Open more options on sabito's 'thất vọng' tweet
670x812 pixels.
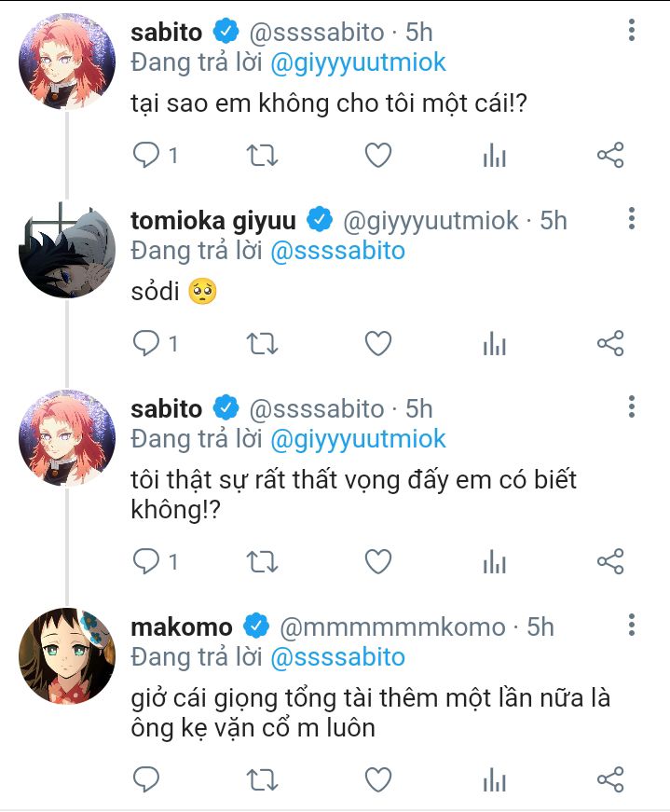click(x=631, y=407)
